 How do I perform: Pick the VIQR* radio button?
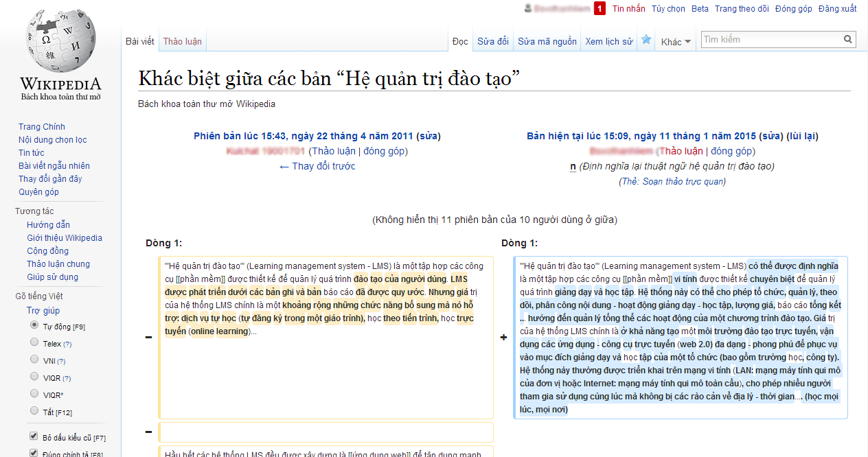pos(34,394)
